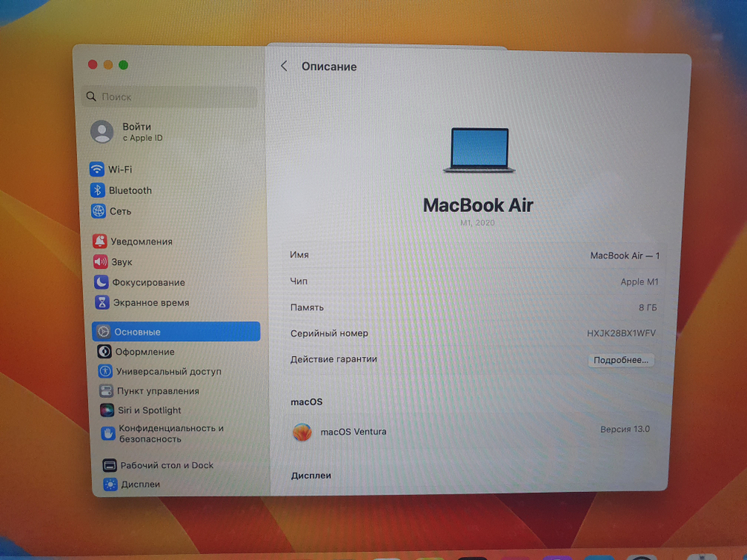Go back using the Описание back chevron

[x=283, y=66]
